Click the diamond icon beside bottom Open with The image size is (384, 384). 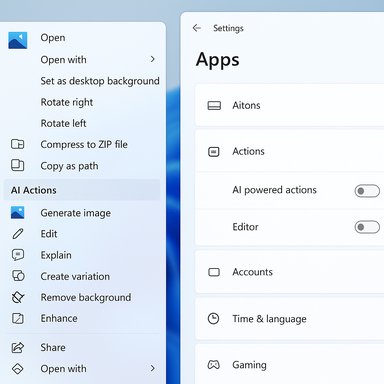point(18,369)
